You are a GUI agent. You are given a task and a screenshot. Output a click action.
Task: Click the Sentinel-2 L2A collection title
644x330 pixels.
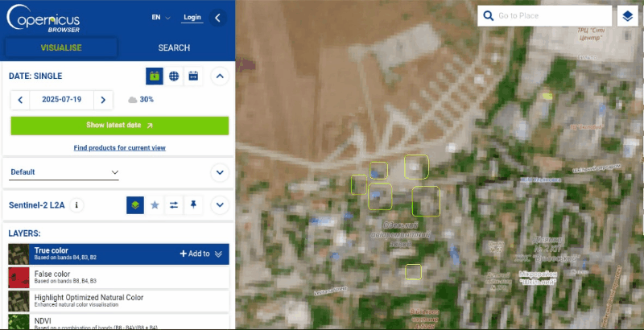(37, 205)
